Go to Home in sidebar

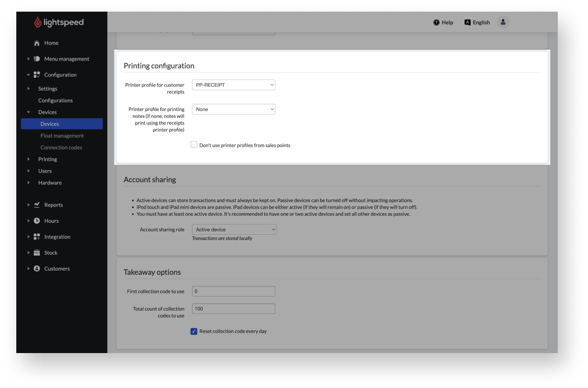point(51,43)
